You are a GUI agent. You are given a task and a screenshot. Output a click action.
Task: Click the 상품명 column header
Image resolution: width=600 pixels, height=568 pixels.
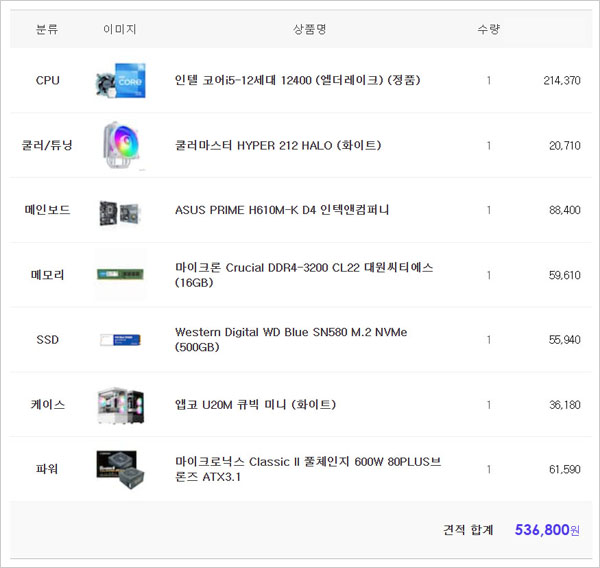click(x=309, y=29)
